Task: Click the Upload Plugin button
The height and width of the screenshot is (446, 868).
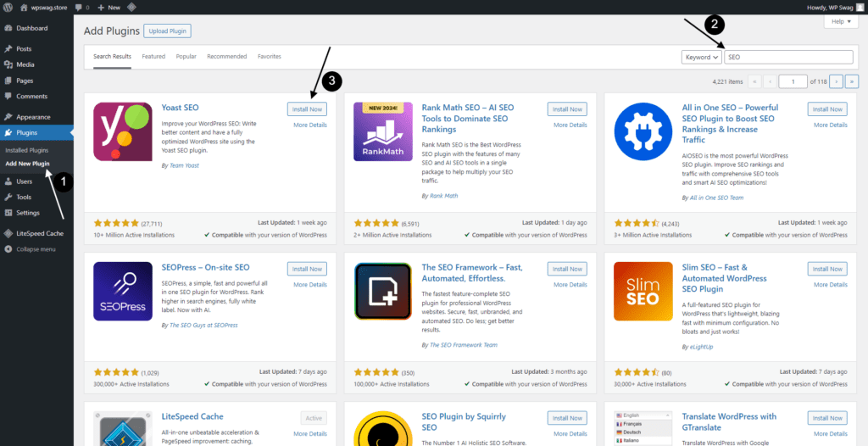Action: 167,31
